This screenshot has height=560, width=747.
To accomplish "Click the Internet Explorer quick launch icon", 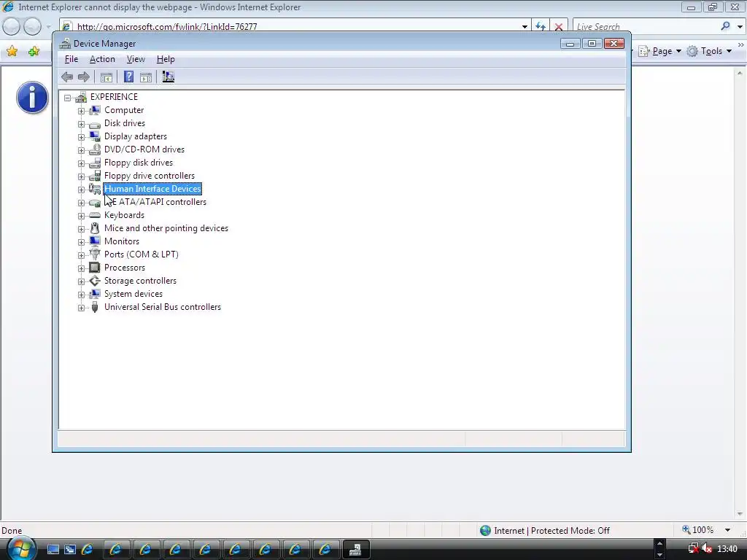I will point(88,550).
